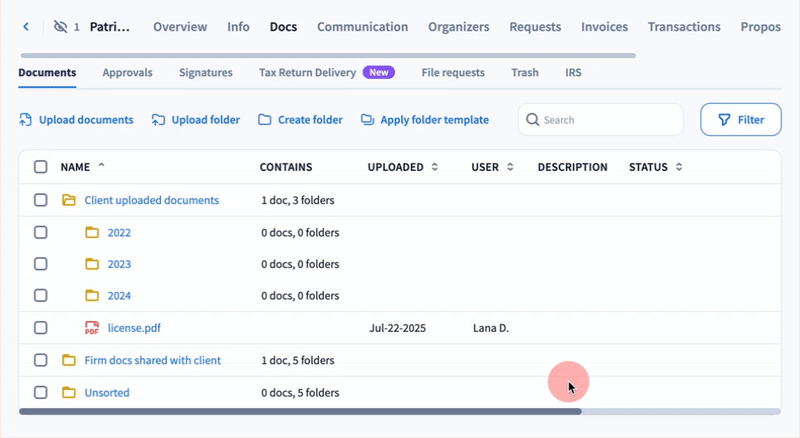The image size is (800, 438).
Task: Click the Apply folder template icon
Action: point(367,120)
